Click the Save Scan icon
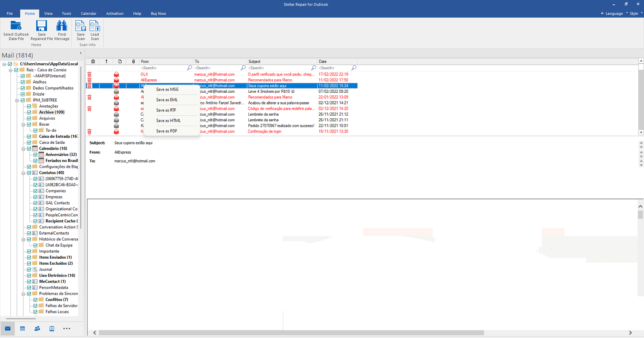The height and width of the screenshot is (338, 644). tap(80, 26)
